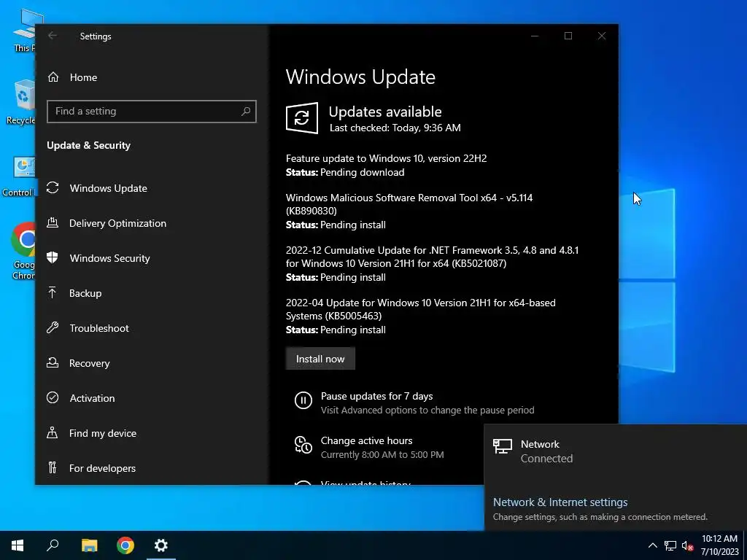Click the Delivery Optimization icon

(53, 222)
